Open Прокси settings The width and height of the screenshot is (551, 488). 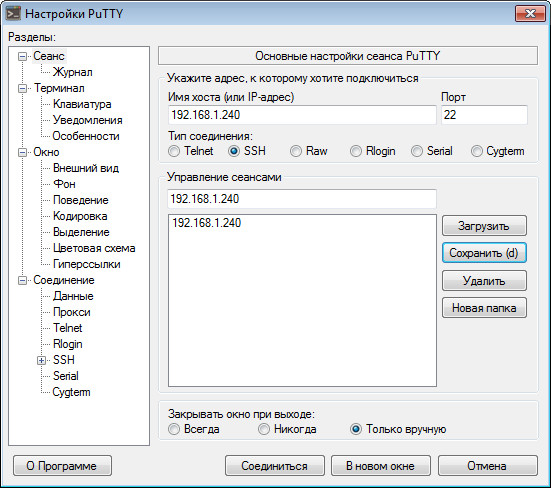(x=71, y=312)
